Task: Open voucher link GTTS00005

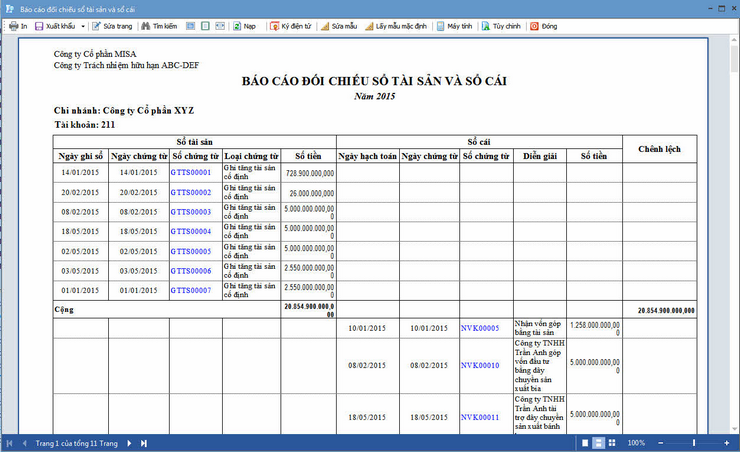Action: pyautogui.click(x=191, y=251)
